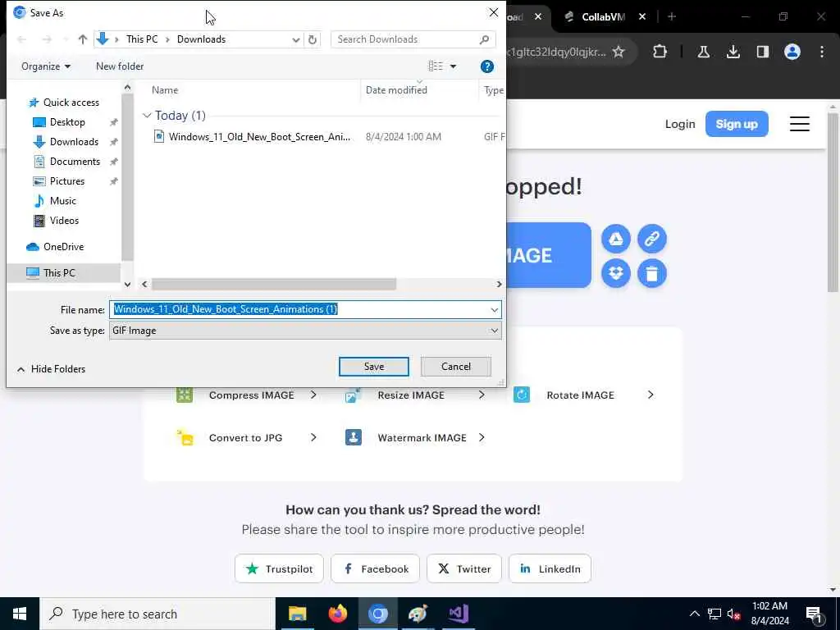Click the Trustpilot share button
The width and height of the screenshot is (840, 630).
tap(279, 568)
